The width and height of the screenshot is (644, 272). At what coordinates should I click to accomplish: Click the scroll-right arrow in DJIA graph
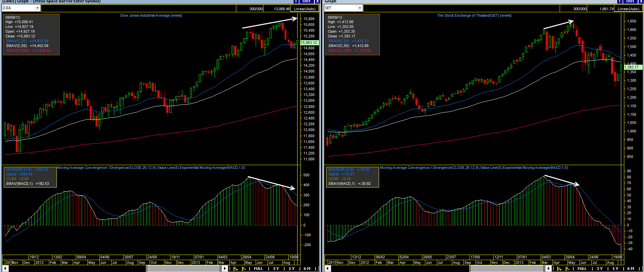(225, 269)
